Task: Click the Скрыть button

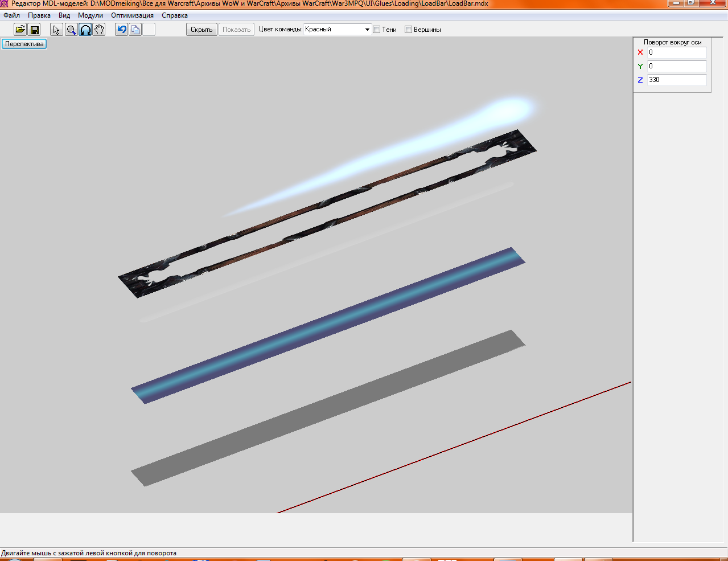Action: tap(201, 30)
